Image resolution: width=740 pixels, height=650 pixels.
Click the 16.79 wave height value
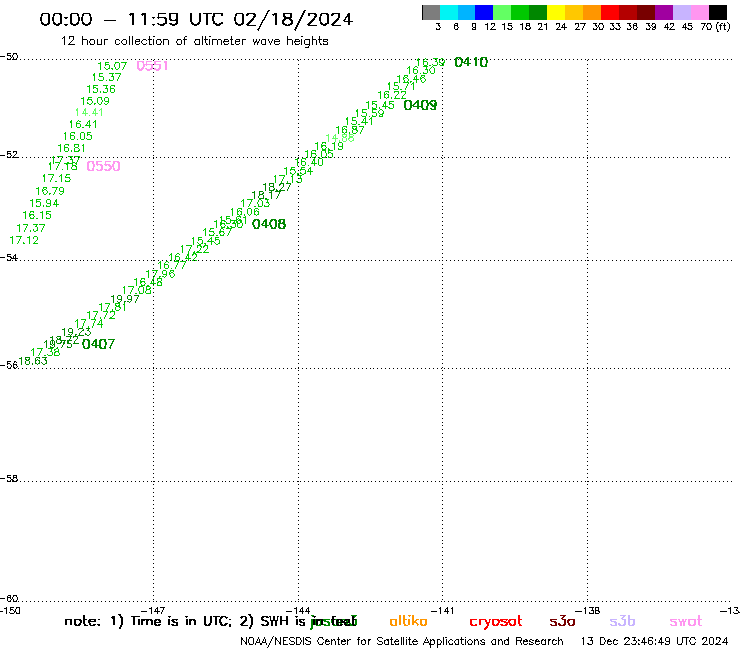tap(50, 191)
